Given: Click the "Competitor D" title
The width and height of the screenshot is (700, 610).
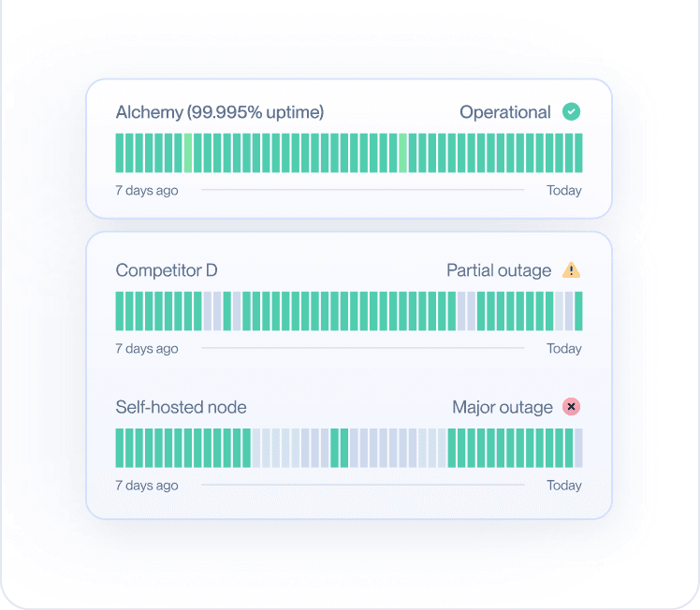Looking at the screenshot, I should (x=167, y=270).
